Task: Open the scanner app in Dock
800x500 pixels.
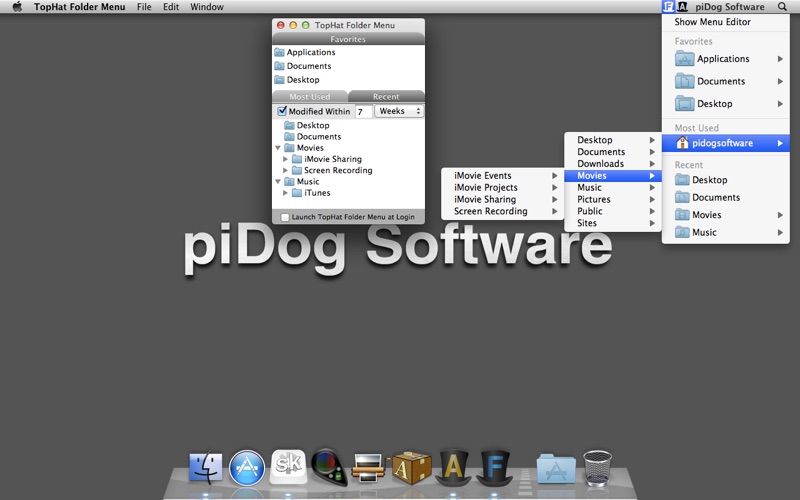Action: click(x=369, y=467)
